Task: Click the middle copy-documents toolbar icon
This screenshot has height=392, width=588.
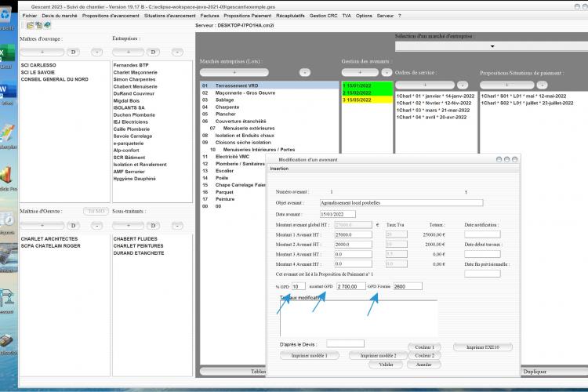Action: (38, 25)
